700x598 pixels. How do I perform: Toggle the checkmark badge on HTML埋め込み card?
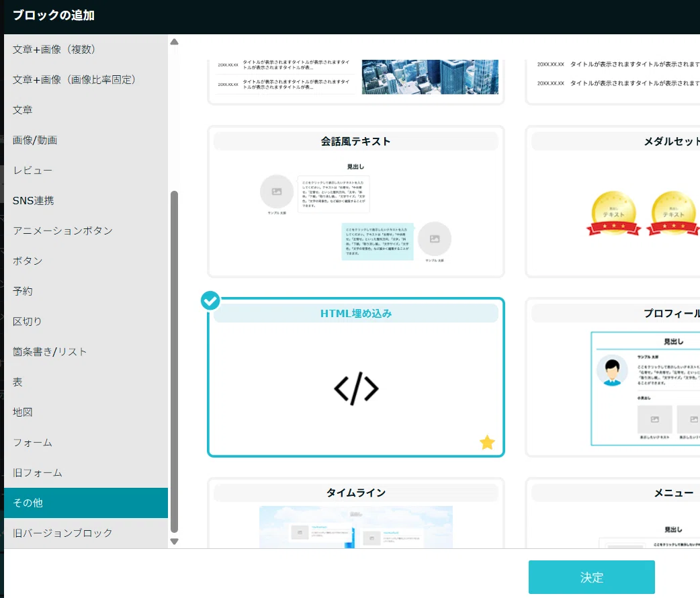(210, 300)
